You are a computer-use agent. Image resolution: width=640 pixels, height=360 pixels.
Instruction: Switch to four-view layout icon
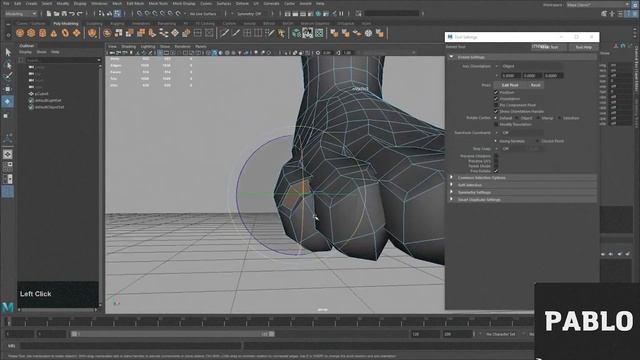click(x=7, y=167)
